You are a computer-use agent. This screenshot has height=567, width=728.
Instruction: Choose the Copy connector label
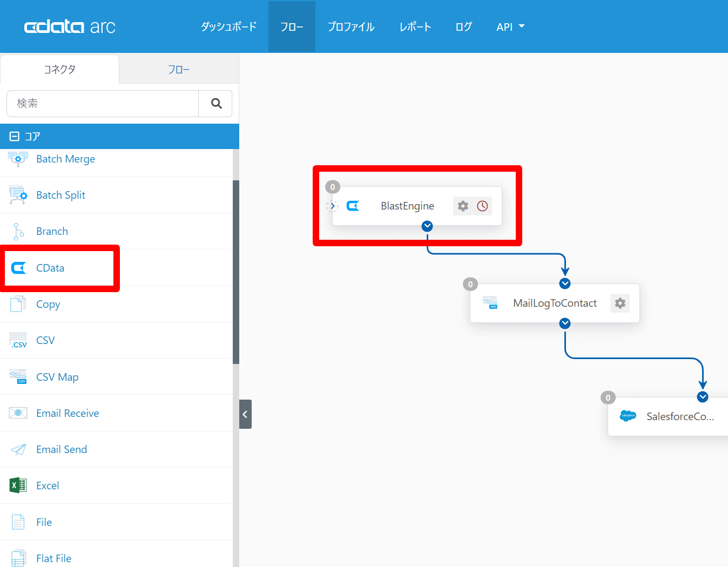(x=48, y=305)
